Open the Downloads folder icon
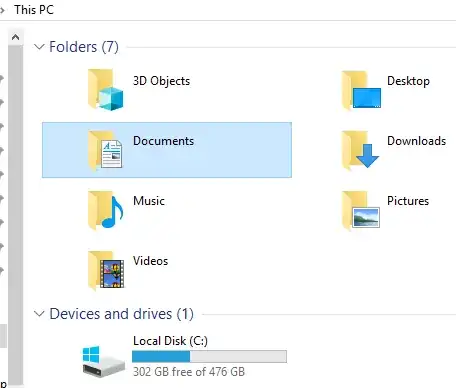This screenshot has height=388, width=456. (x=360, y=150)
